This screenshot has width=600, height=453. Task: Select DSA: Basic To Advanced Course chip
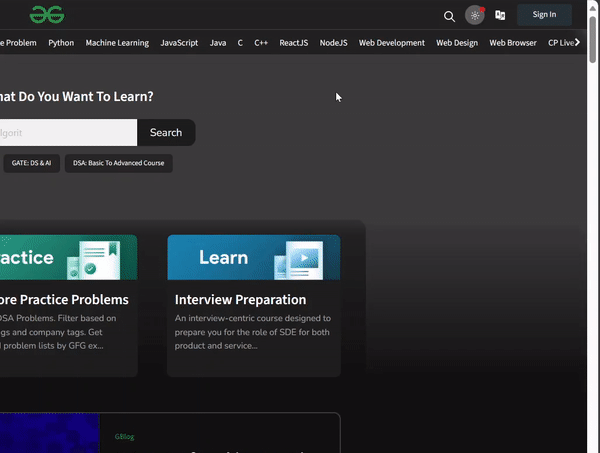point(119,163)
